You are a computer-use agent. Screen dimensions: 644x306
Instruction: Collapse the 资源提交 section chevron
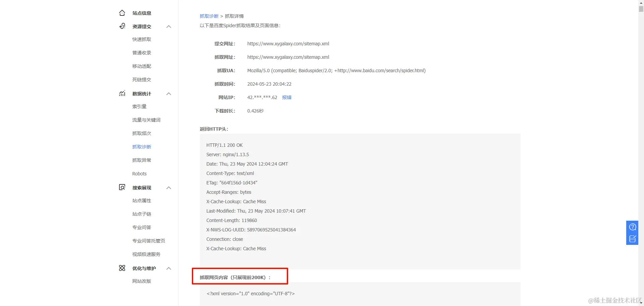(169, 26)
